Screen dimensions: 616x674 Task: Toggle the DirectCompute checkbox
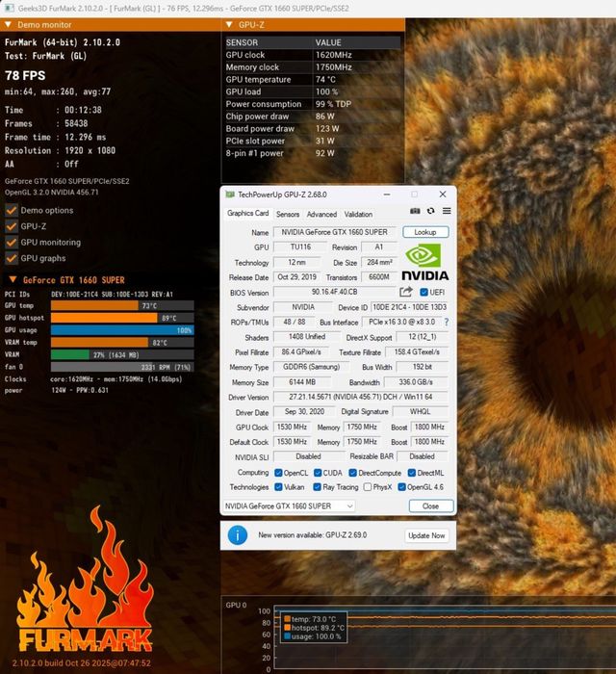[x=353, y=473]
